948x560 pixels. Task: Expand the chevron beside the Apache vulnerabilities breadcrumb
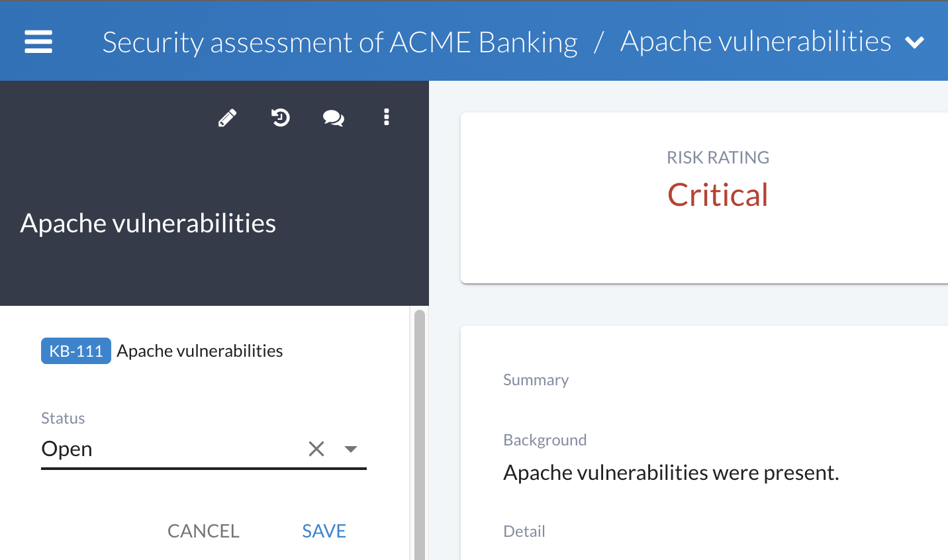pos(915,43)
